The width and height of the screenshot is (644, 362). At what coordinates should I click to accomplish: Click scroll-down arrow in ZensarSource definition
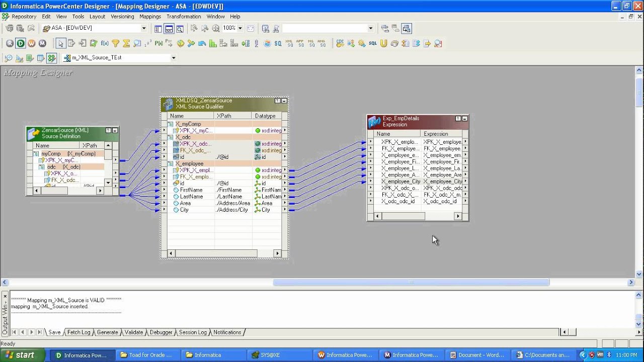tap(108, 183)
